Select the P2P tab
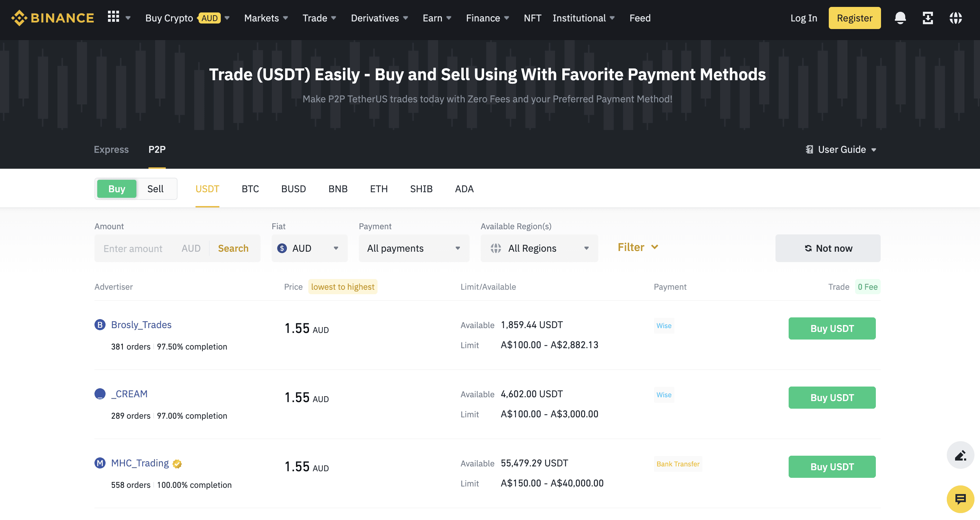980x520 pixels. [x=157, y=149]
